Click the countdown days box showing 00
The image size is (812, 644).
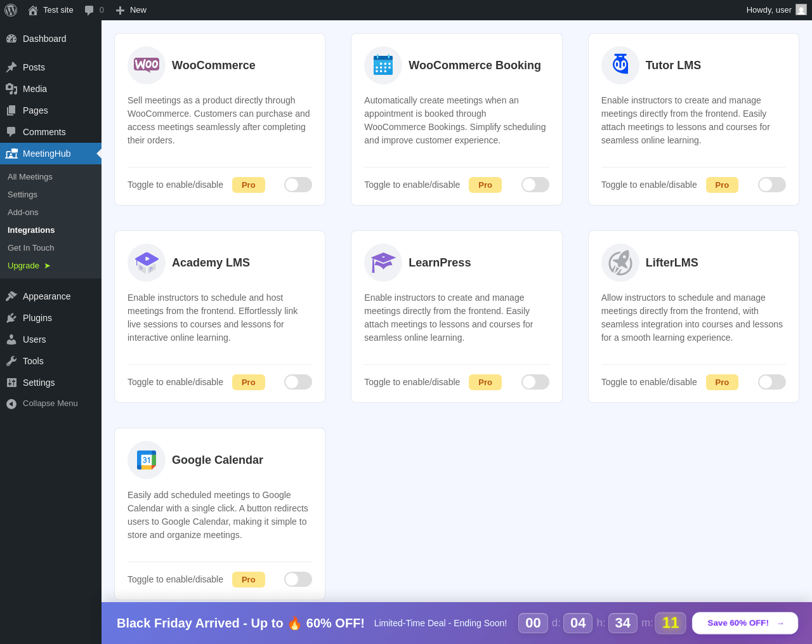533,623
